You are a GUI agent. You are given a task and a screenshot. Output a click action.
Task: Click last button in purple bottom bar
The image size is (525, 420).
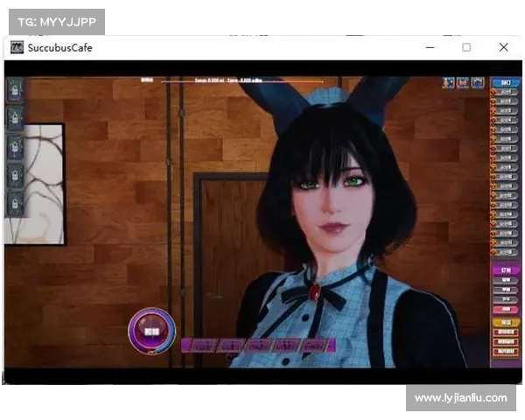point(314,346)
